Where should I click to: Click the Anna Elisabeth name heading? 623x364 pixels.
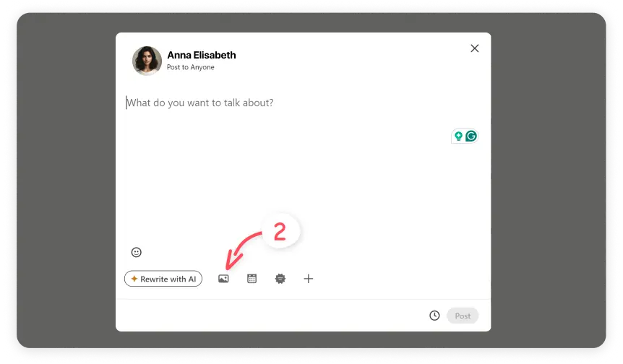[202, 55]
